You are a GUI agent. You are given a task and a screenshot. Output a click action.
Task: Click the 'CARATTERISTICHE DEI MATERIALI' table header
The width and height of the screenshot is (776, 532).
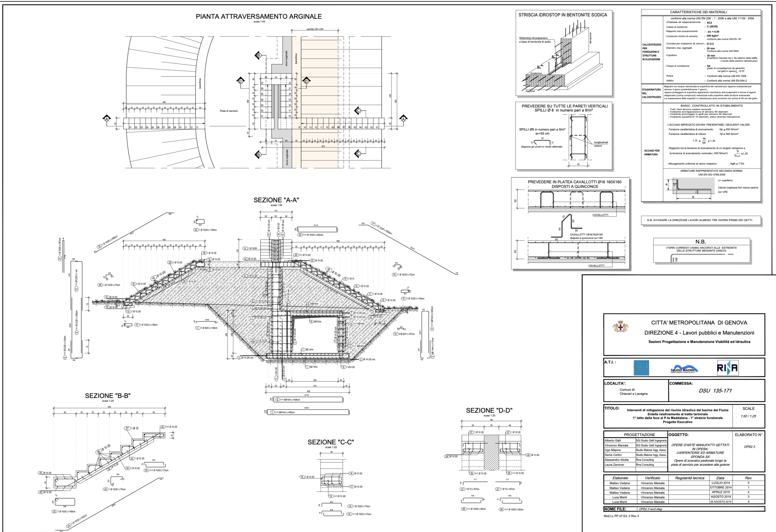point(700,12)
